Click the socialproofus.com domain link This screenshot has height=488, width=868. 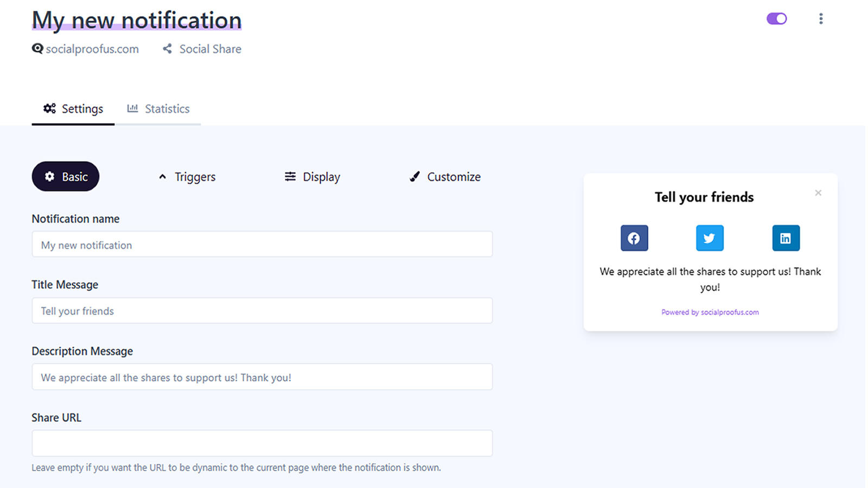pyautogui.click(x=92, y=49)
